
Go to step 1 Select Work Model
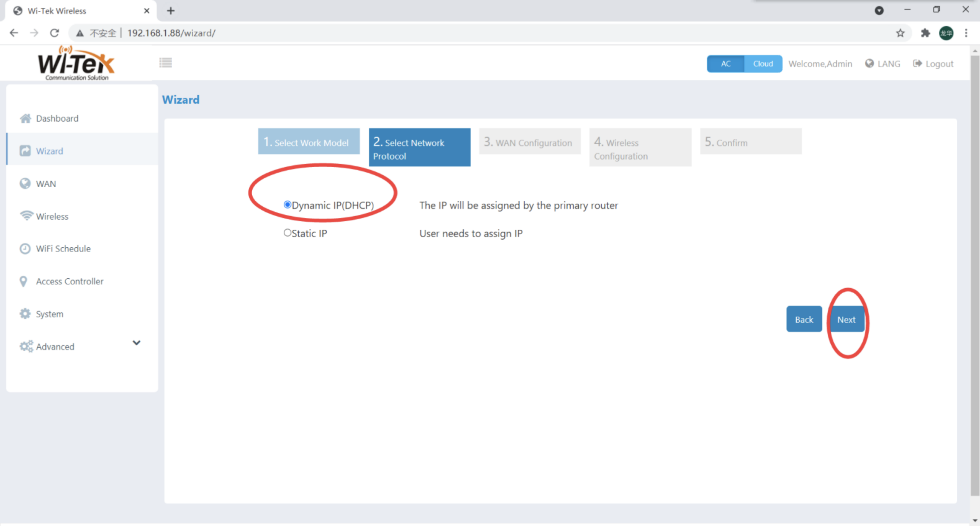(309, 142)
